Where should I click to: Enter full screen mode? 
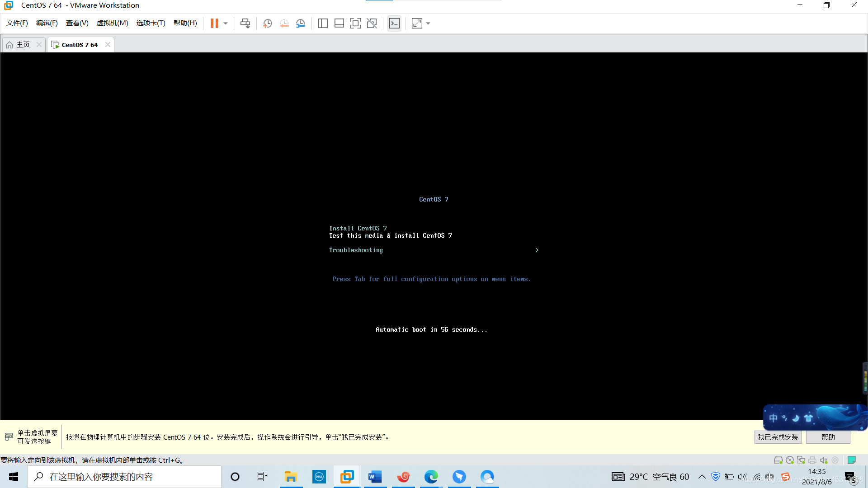tap(355, 23)
